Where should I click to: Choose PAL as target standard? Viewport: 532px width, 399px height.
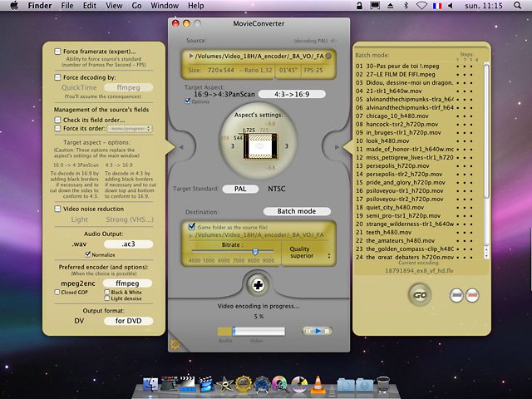click(240, 189)
